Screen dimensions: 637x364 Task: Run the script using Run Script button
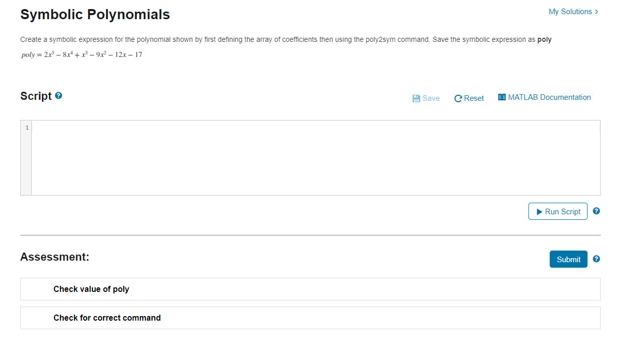tap(558, 211)
